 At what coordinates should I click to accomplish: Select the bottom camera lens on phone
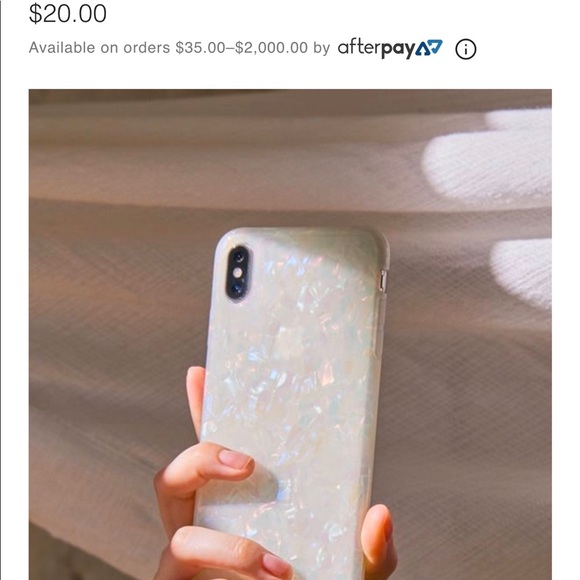pyautogui.click(x=236, y=289)
